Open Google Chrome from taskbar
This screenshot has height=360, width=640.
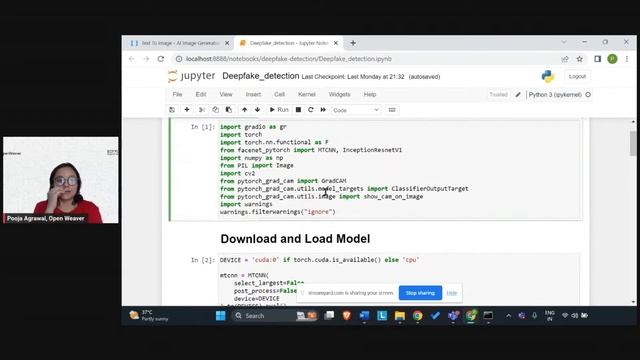[x=417, y=316]
